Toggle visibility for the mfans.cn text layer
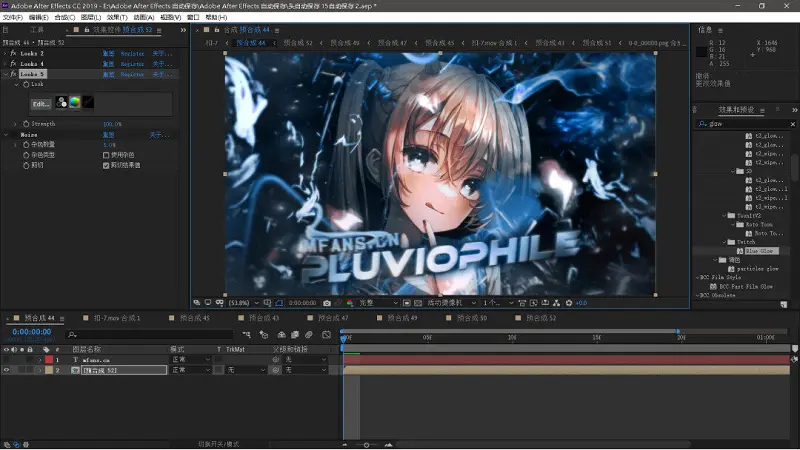This screenshot has height=450, width=800. [x=6, y=360]
